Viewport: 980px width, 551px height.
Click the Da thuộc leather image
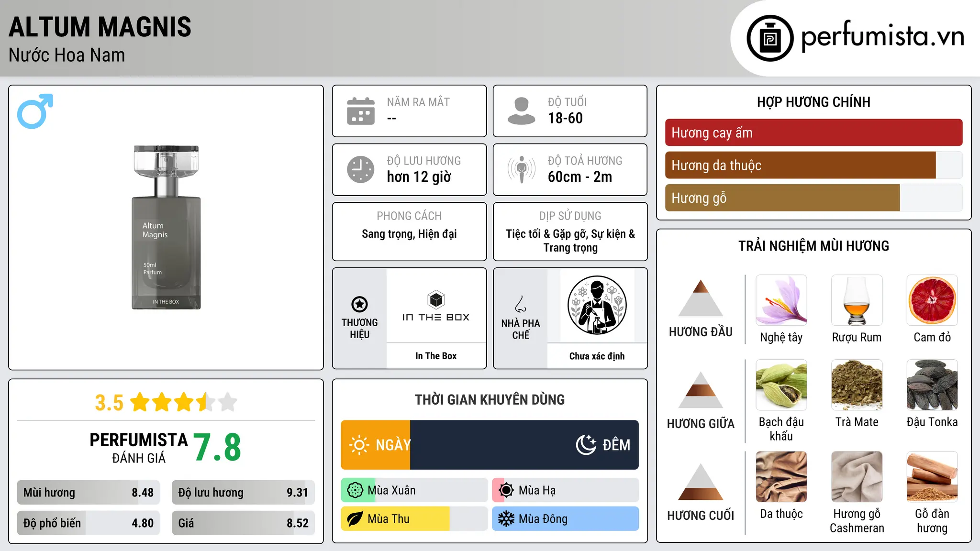pyautogui.click(x=781, y=477)
